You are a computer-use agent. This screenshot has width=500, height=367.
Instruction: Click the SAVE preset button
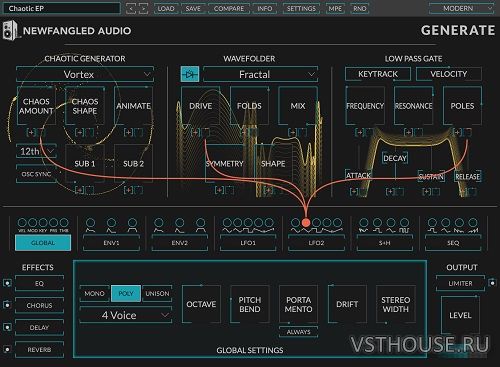click(193, 8)
